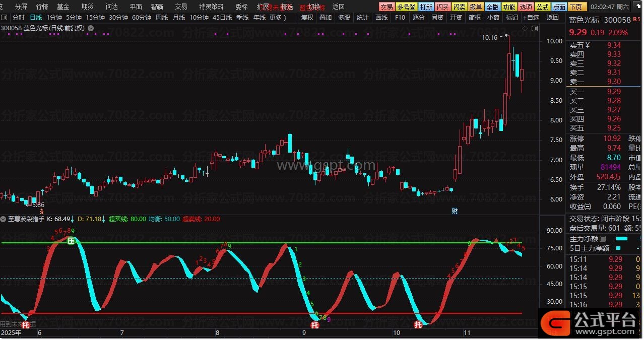Switch to 60分钟 period
Image resolution: width=644 pixels, height=340 pixels.
coord(142,17)
